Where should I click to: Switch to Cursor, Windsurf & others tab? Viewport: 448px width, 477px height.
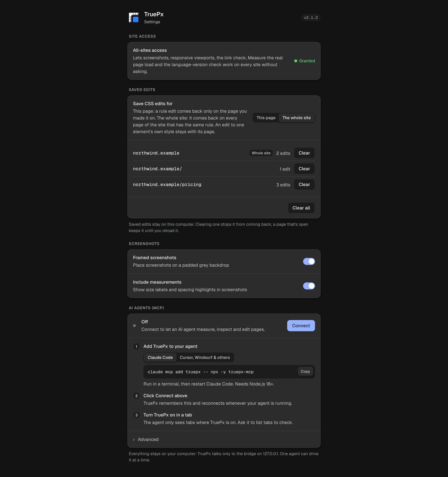click(205, 357)
